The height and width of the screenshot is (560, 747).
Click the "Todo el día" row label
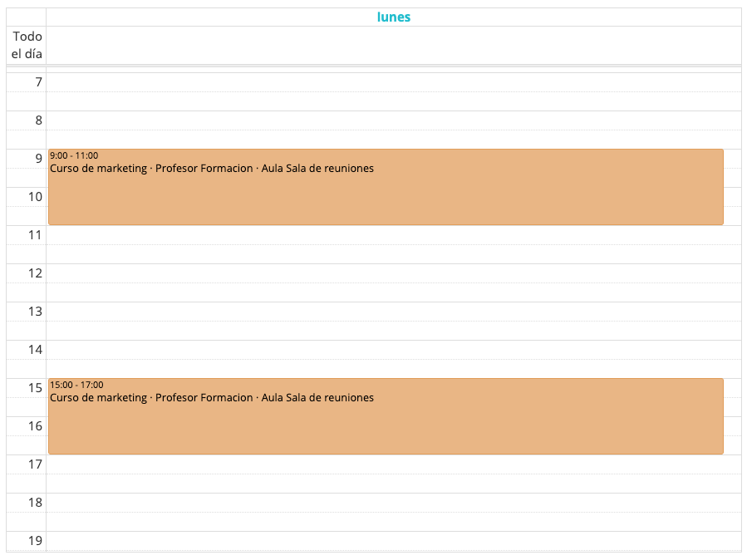click(x=27, y=45)
